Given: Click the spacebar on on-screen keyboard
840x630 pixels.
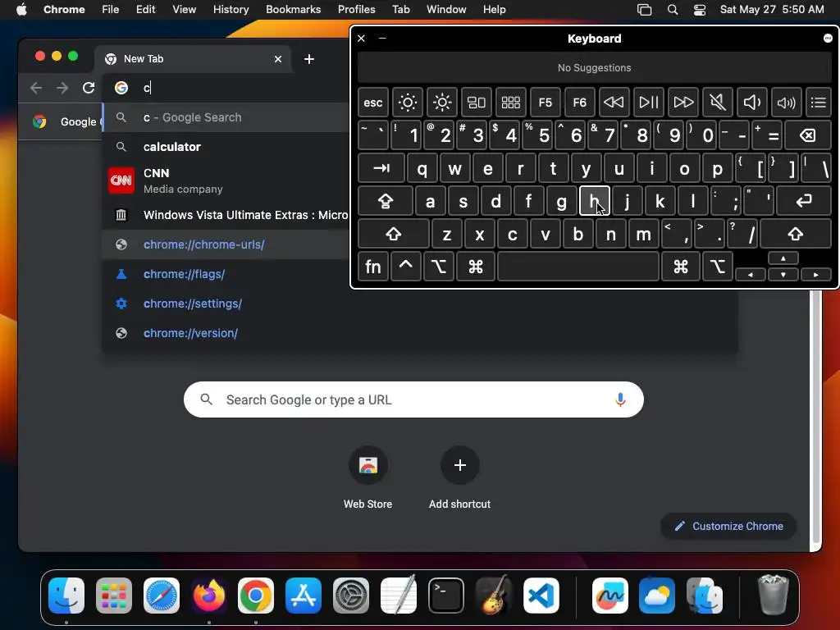Looking at the screenshot, I should point(578,267).
